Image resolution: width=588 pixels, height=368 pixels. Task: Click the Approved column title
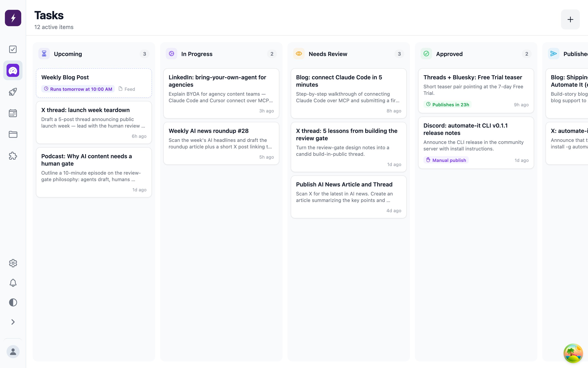[449, 54]
